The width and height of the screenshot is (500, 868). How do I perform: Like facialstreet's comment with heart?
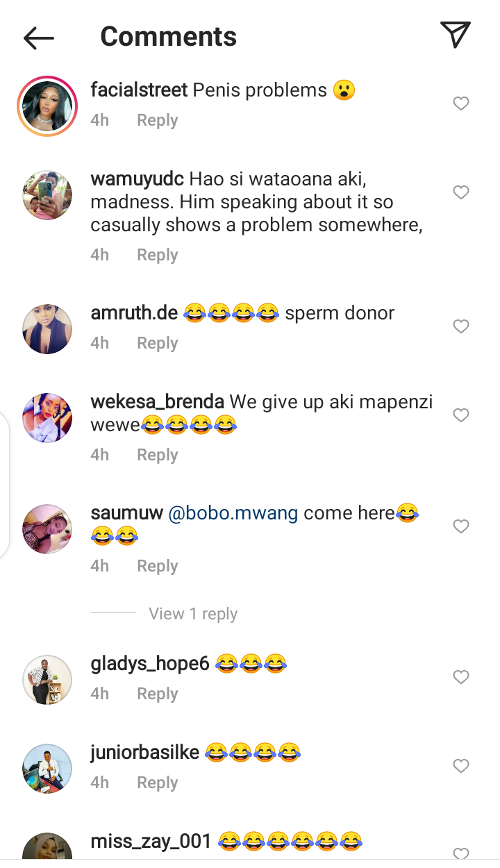[461, 103]
